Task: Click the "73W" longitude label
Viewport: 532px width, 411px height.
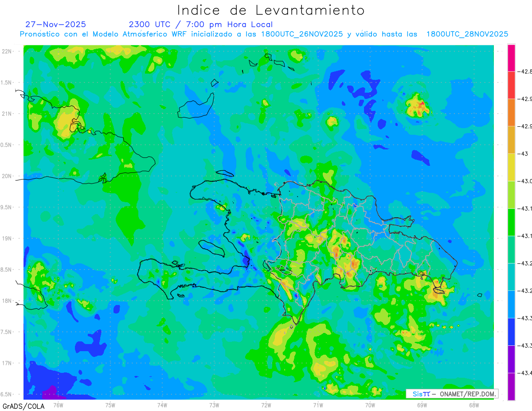Action: (x=214, y=405)
